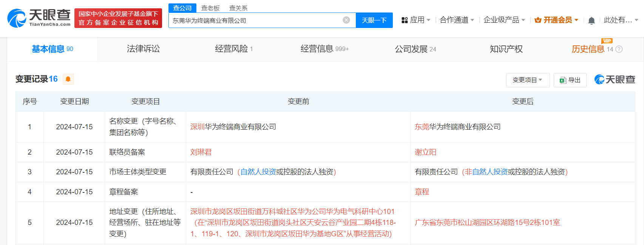Select the 经营风险 tab
644x245 pixels.
point(234,49)
